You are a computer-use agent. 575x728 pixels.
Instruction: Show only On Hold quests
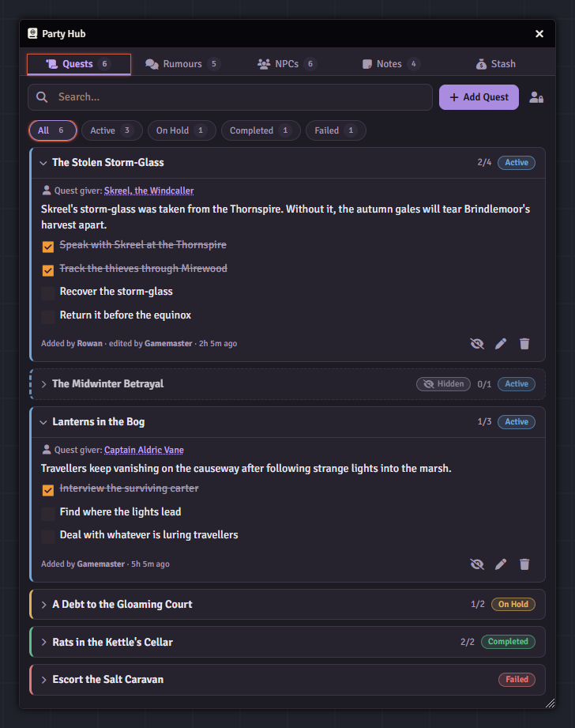tap(182, 130)
